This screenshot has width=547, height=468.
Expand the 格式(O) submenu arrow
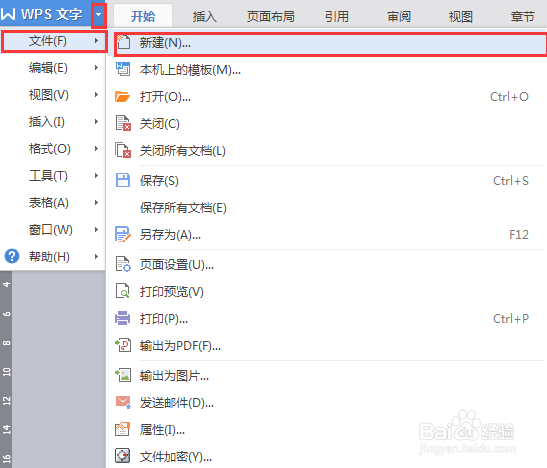click(96, 149)
